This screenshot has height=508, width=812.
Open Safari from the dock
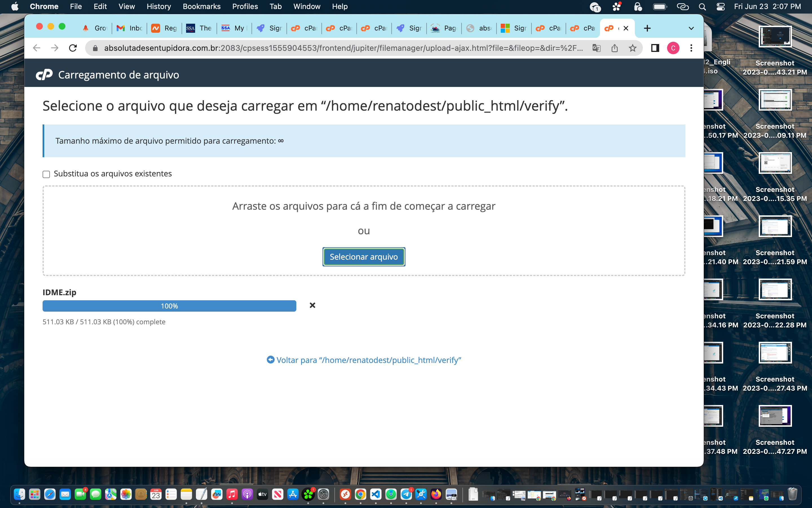click(x=50, y=494)
